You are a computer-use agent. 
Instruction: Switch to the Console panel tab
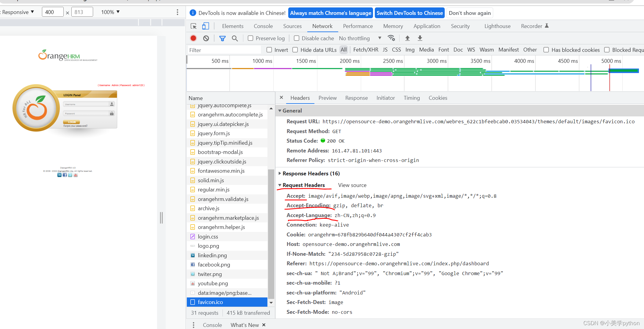[263, 26]
